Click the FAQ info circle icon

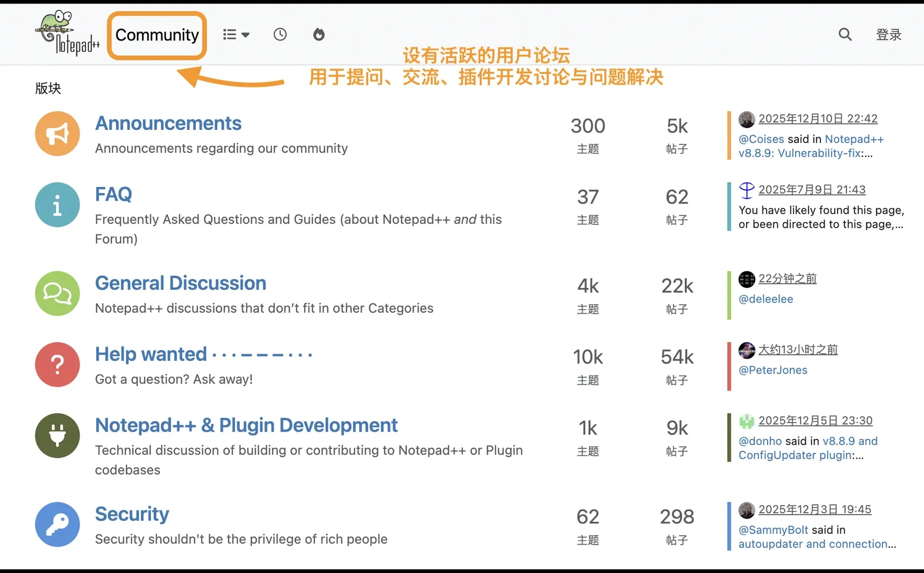(x=58, y=205)
